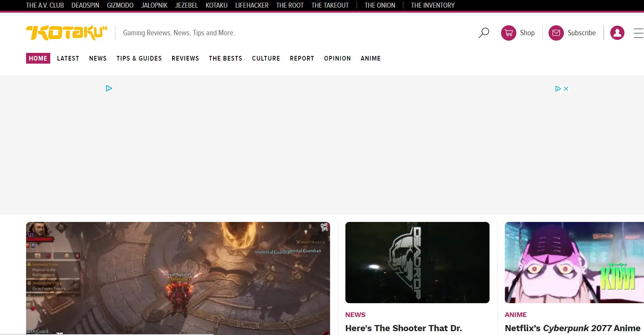Click the AdChoices icon on right ad
This screenshot has width=644, height=335.
[x=558, y=89]
